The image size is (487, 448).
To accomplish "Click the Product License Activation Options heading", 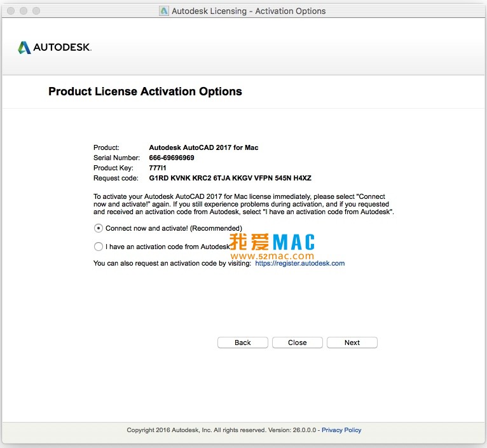I will pos(145,92).
